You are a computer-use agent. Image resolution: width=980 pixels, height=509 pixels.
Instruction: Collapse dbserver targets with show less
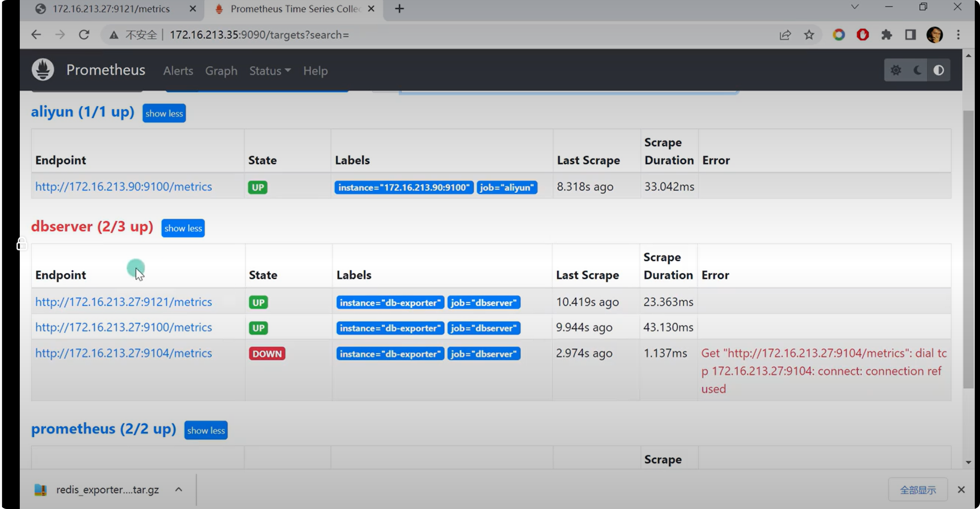point(183,228)
